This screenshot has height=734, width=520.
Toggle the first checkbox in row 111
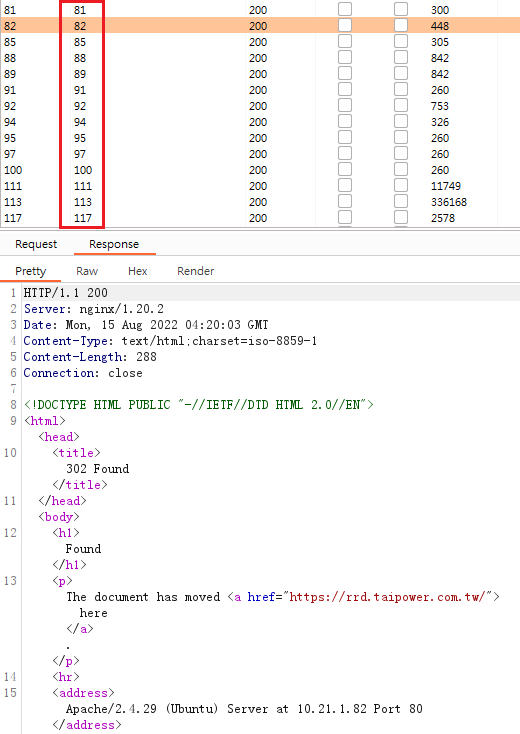coord(345,185)
